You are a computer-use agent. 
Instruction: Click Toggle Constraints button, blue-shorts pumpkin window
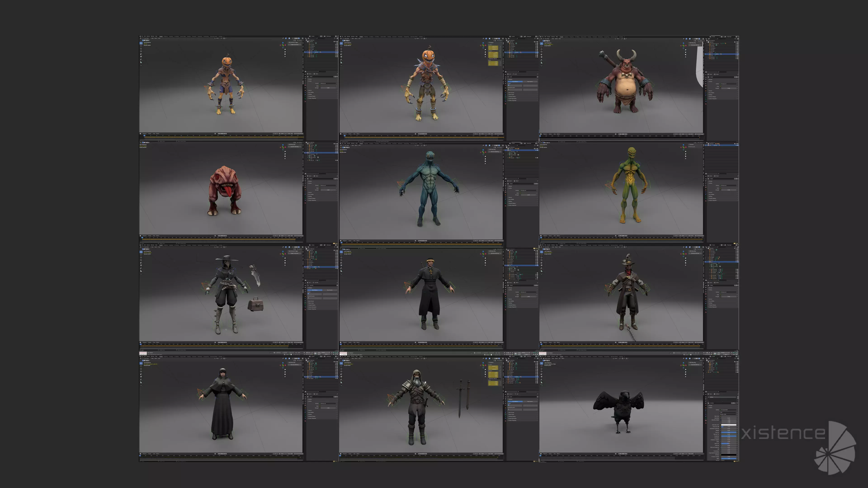[295, 45]
